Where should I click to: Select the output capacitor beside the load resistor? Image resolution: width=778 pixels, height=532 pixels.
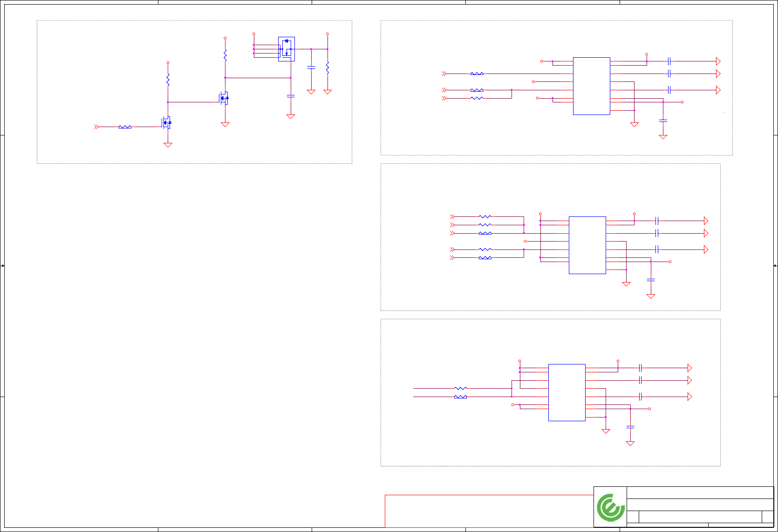coord(311,67)
